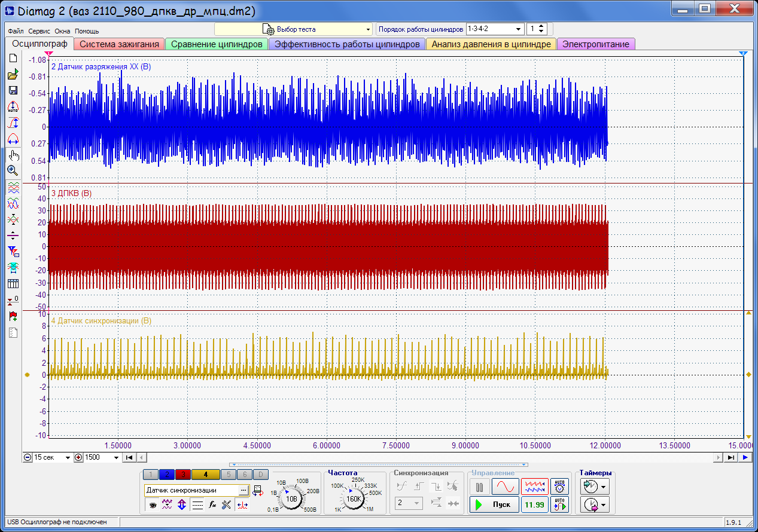Click the new file icon in left toolbar

13,59
